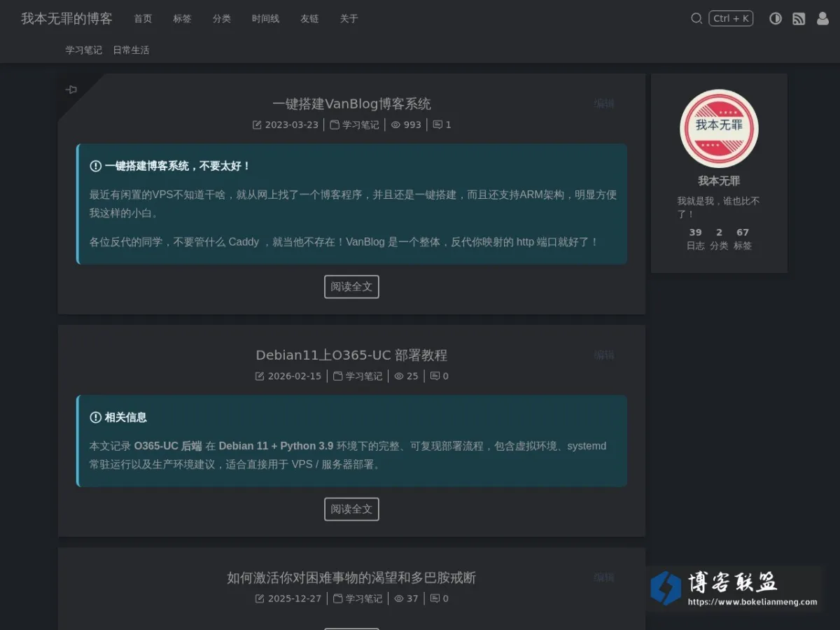Open the 友链 navigation item
840x630 pixels.
click(309, 19)
